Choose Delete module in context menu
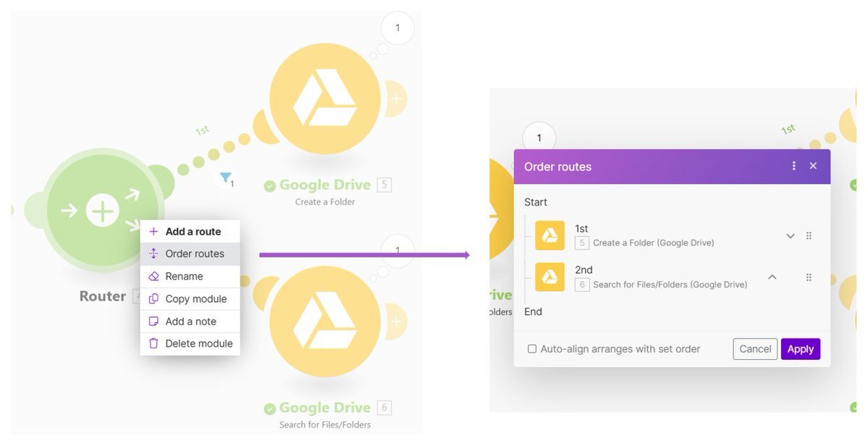Screen dimensions: 868x443 (x=190, y=343)
